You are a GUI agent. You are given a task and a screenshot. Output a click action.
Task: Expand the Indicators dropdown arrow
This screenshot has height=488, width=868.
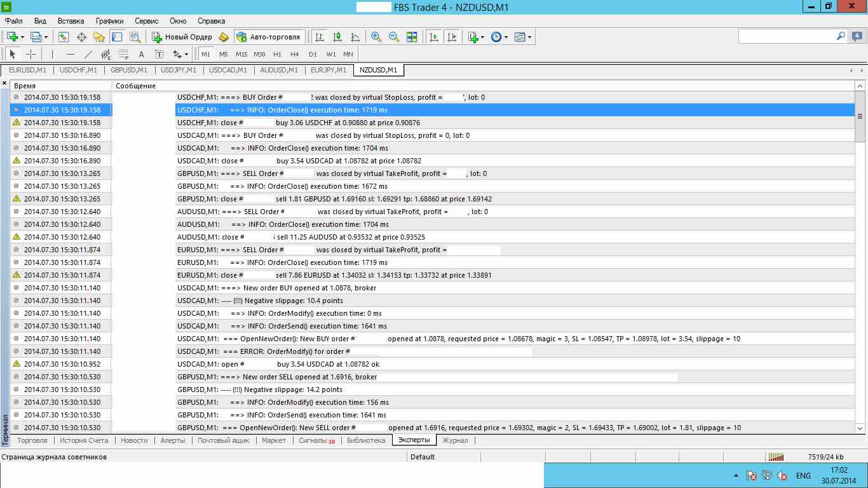(x=483, y=37)
